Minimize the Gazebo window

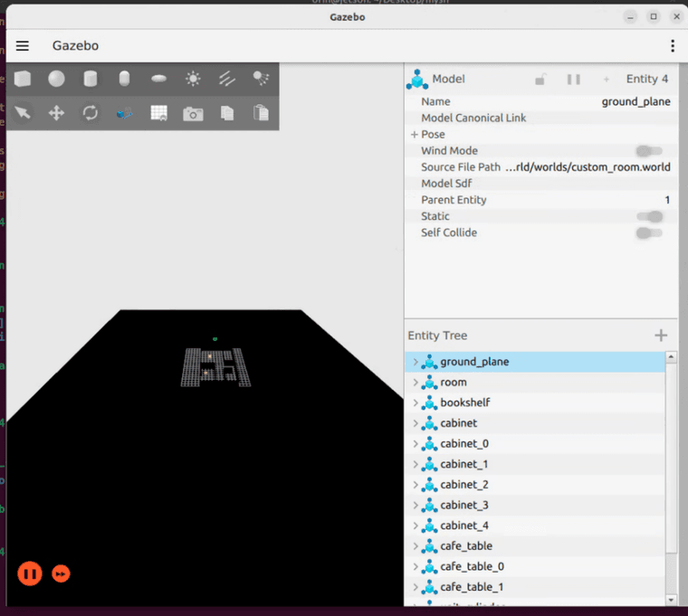point(631,17)
